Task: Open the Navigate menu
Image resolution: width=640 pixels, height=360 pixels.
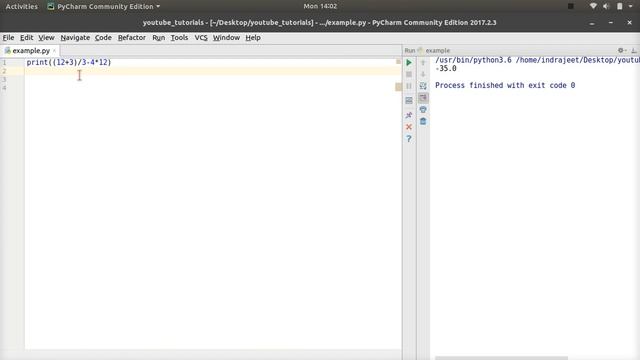Action: click(x=75, y=38)
